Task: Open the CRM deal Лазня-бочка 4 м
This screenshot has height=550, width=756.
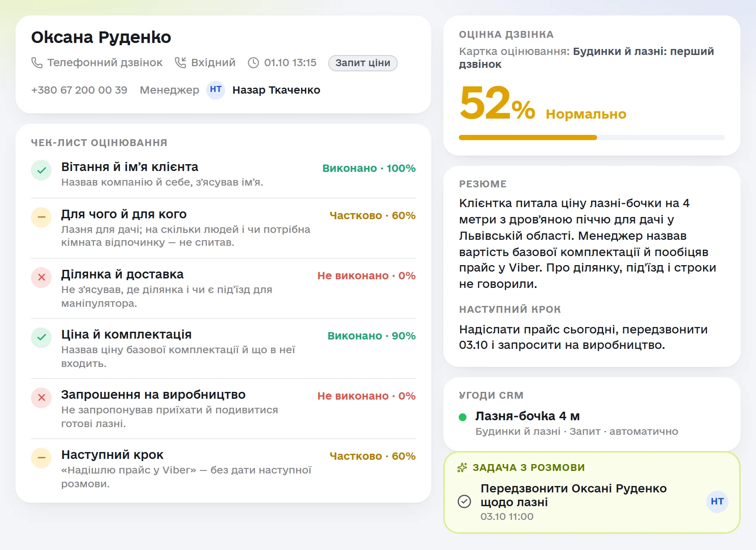Action: pyautogui.click(x=527, y=416)
